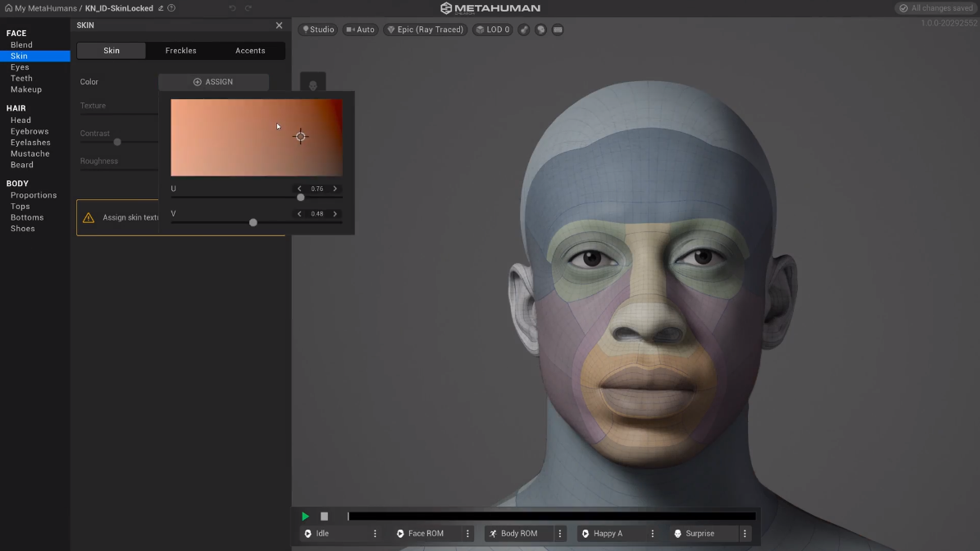Image resolution: width=980 pixels, height=551 pixels.
Task: Open options menu for Surprise animation
Action: pyautogui.click(x=745, y=534)
